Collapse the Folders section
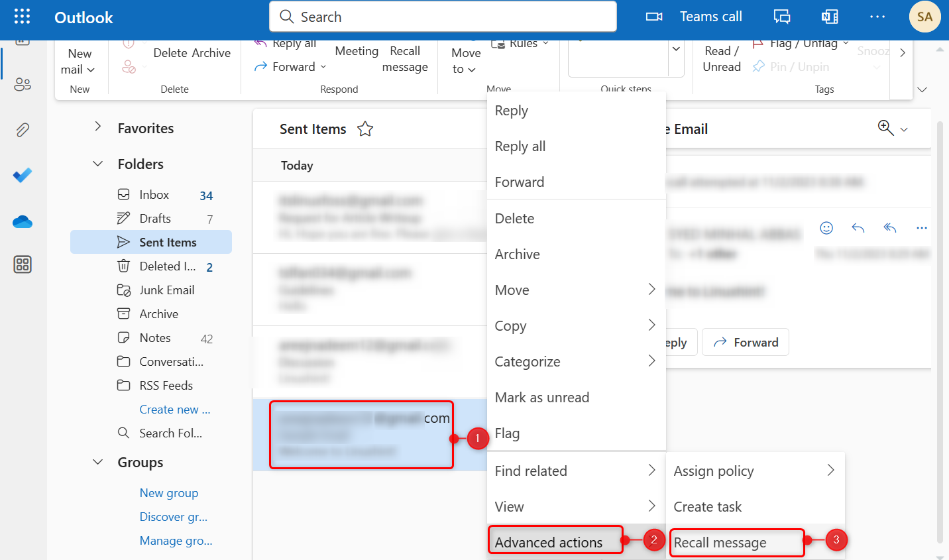The width and height of the screenshot is (949, 560). (97, 164)
